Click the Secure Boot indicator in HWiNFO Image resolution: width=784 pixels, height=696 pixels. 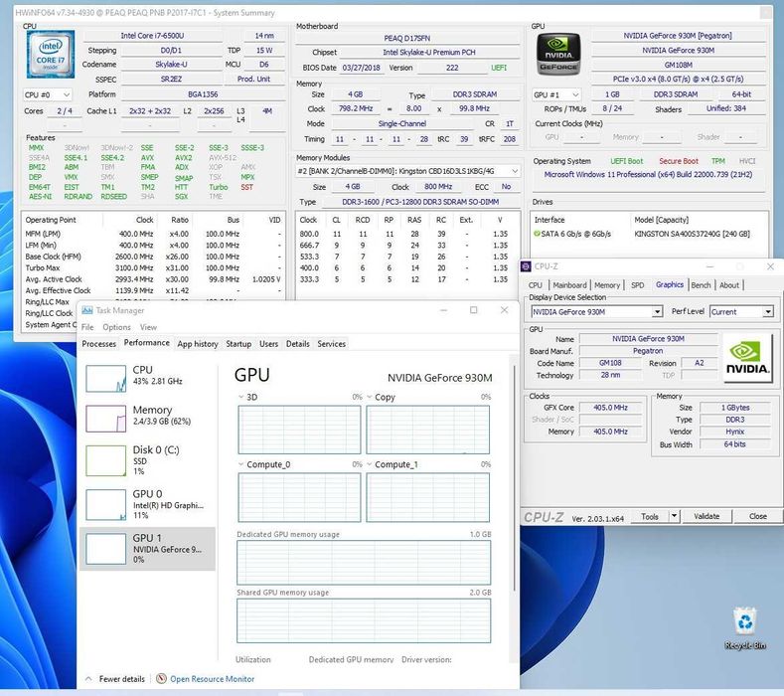pos(678,161)
